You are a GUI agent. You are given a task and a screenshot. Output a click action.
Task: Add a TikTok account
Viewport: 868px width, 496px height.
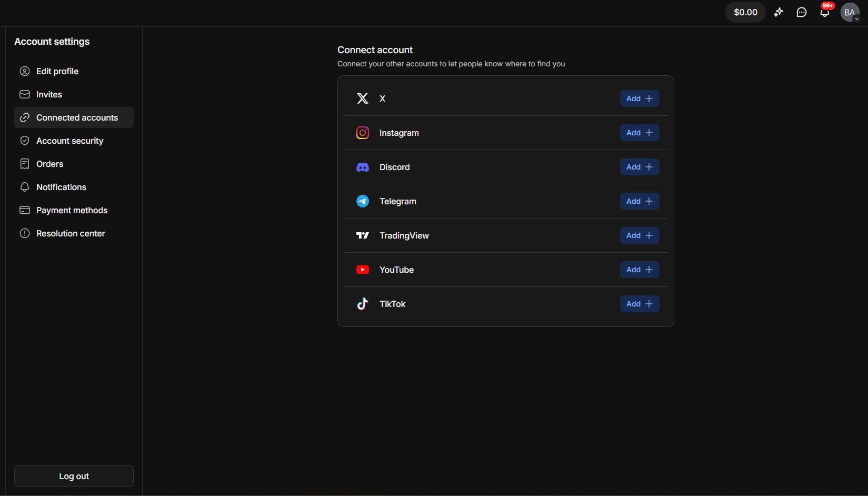[640, 304]
